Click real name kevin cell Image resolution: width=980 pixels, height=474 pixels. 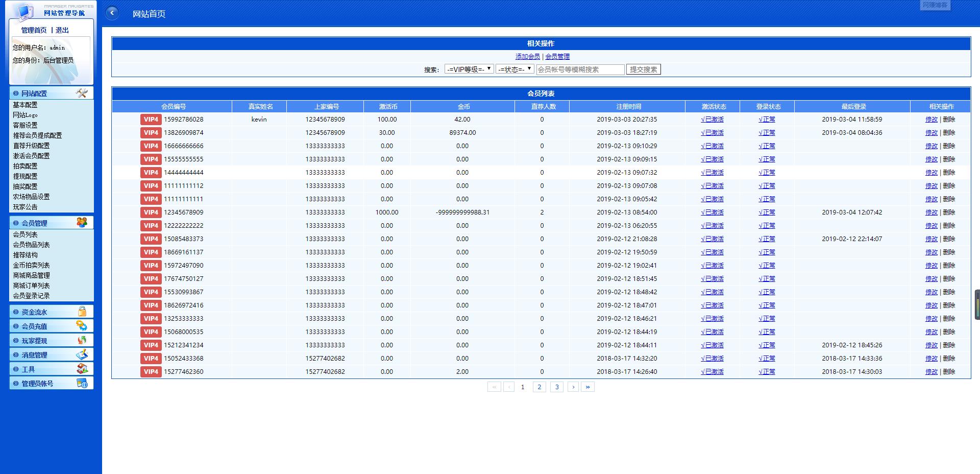point(259,119)
